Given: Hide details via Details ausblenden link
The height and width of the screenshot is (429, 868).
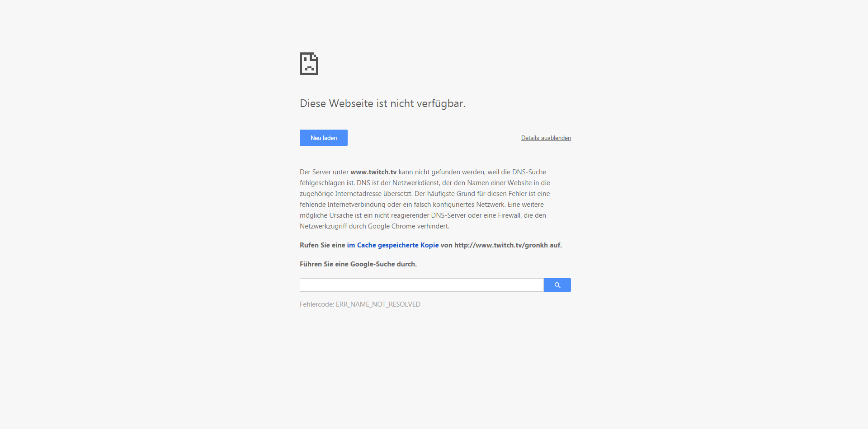Looking at the screenshot, I should [x=546, y=138].
